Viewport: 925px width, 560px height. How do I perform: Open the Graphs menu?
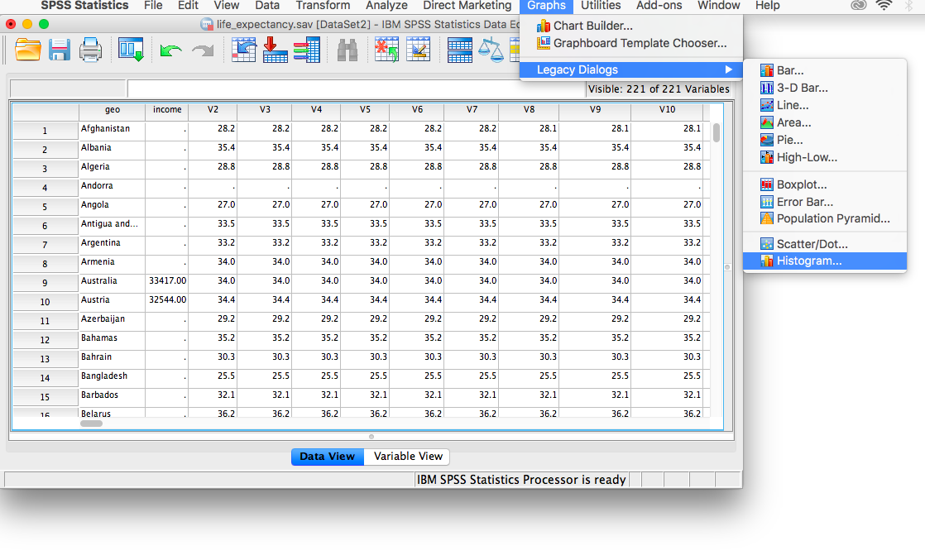pyautogui.click(x=546, y=6)
